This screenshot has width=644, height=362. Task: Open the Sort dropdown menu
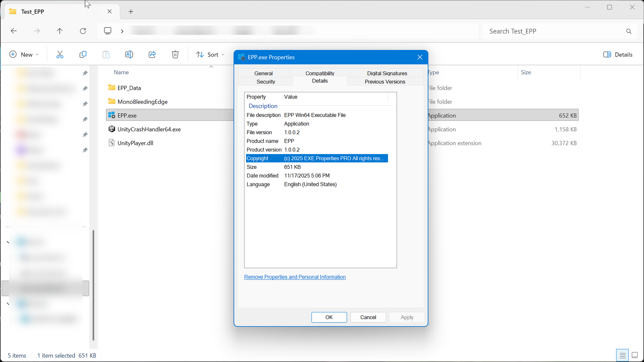[210, 55]
